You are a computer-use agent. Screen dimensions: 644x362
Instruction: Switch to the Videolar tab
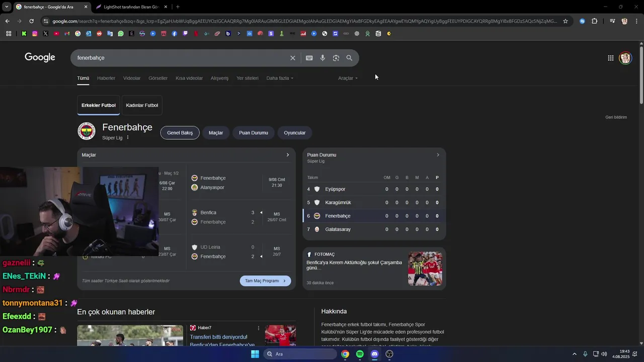(132, 78)
